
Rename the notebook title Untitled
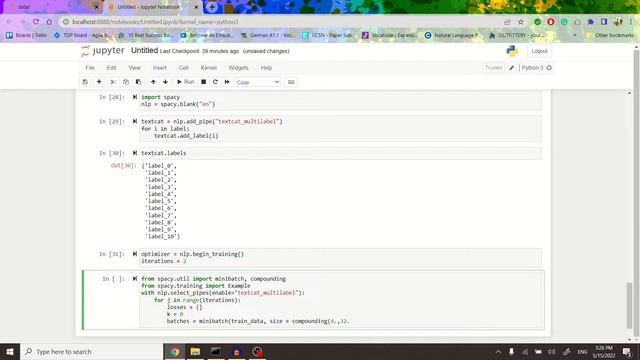pos(144,51)
